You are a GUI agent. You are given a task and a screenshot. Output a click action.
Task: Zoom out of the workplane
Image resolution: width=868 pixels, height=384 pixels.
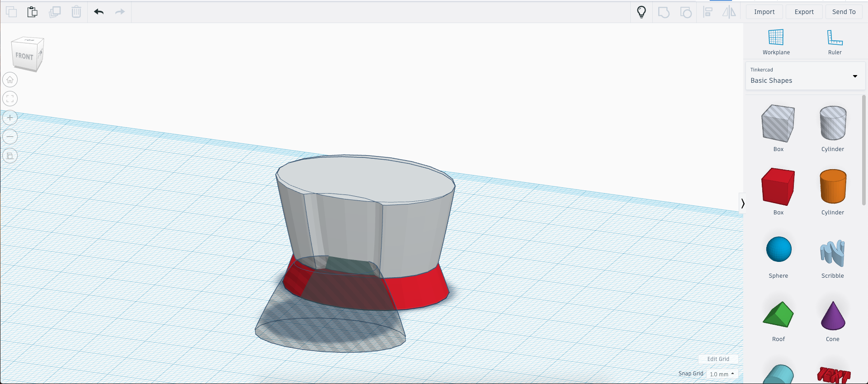click(x=10, y=137)
